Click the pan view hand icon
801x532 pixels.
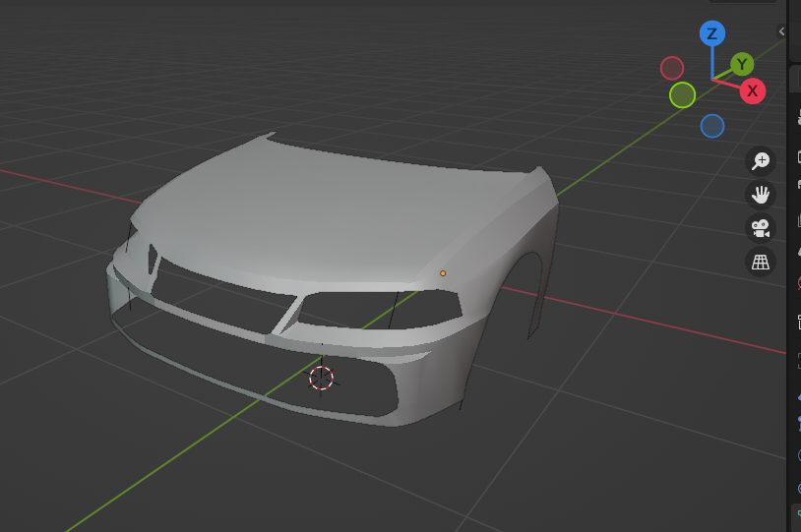pos(761,195)
